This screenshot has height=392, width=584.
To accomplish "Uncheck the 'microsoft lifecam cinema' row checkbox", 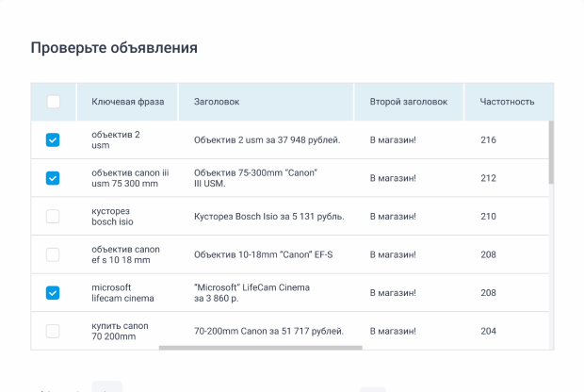I will click(x=53, y=293).
